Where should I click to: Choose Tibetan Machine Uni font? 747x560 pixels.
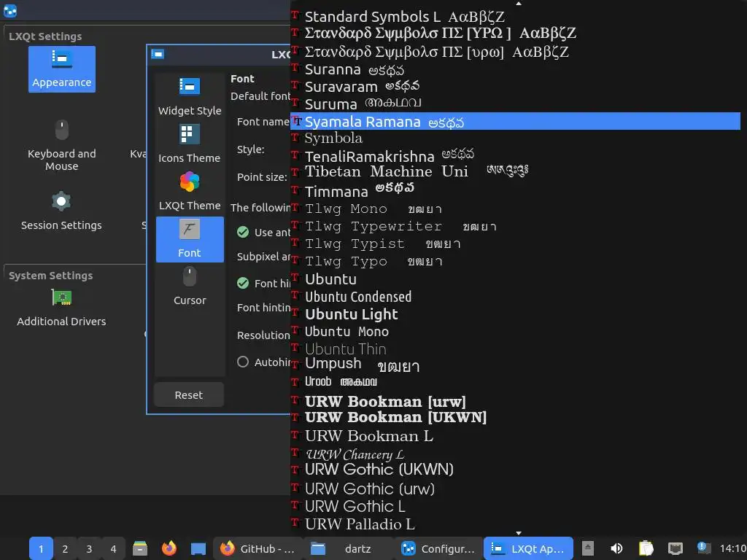(x=515, y=171)
